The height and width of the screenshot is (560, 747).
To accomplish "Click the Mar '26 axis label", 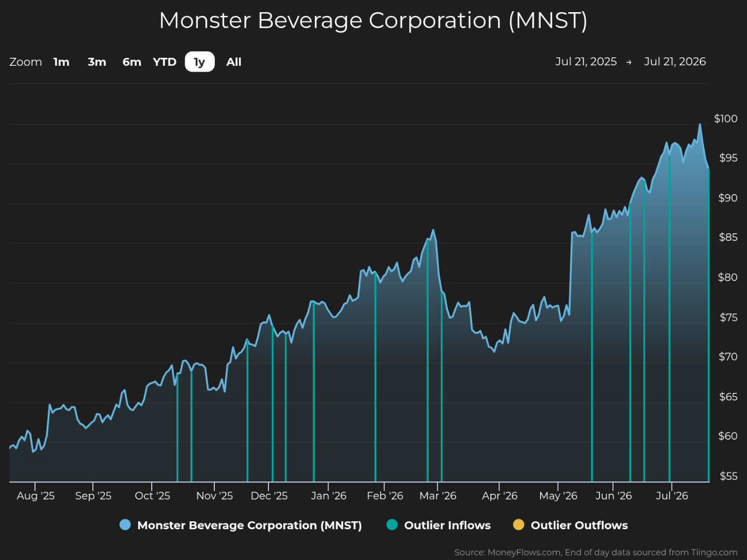I will click(438, 496).
